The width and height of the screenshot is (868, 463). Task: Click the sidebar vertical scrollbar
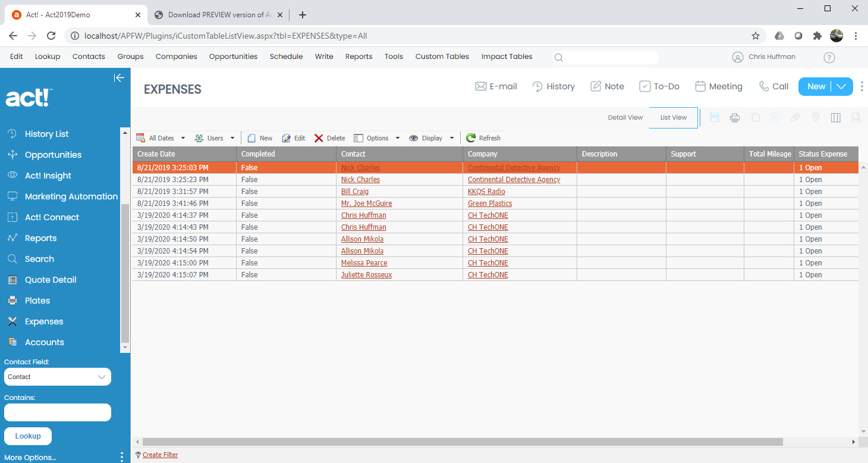click(125, 273)
